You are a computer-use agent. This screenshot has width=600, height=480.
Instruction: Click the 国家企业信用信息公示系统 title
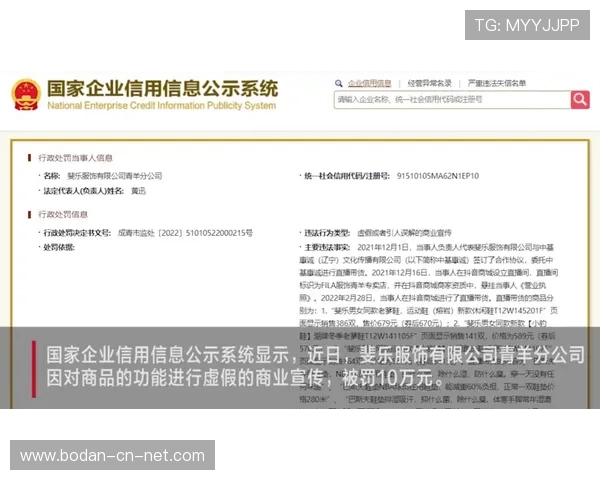coord(163,88)
